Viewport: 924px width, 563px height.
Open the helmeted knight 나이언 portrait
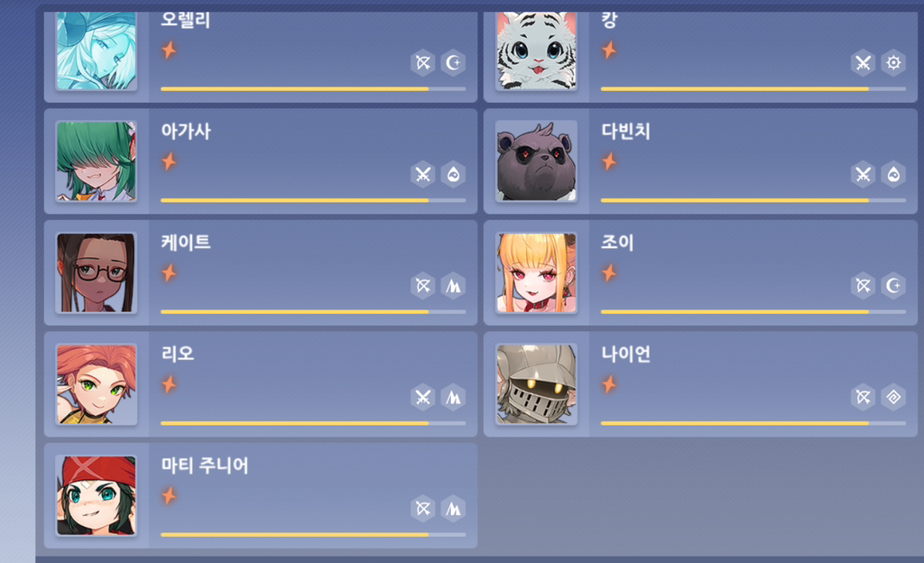(x=536, y=384)
